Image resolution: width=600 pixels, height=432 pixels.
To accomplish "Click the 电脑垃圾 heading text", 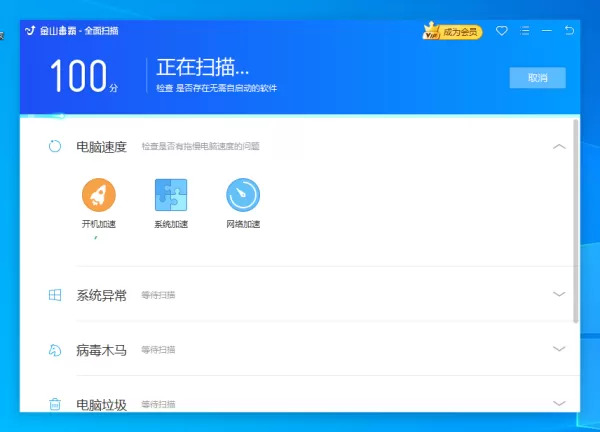I will pos(101,405).
